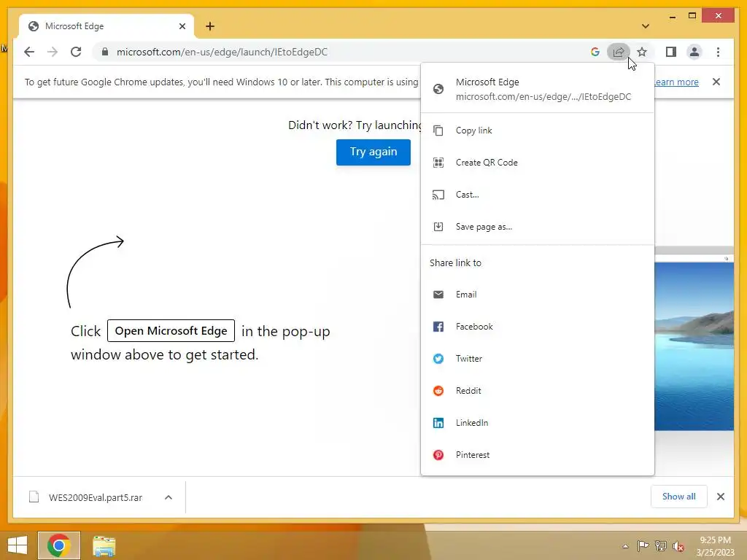The width and height of the screenshot is (747, 560).
Task: Click the network tray icon
Action: click(661, 546)
